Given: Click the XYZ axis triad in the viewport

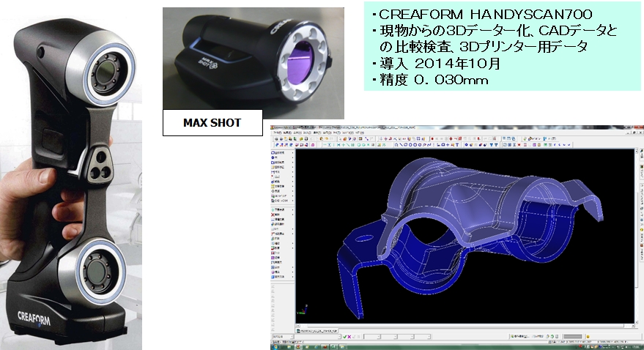Looking at the screenshot, I should tap(303, 310).
